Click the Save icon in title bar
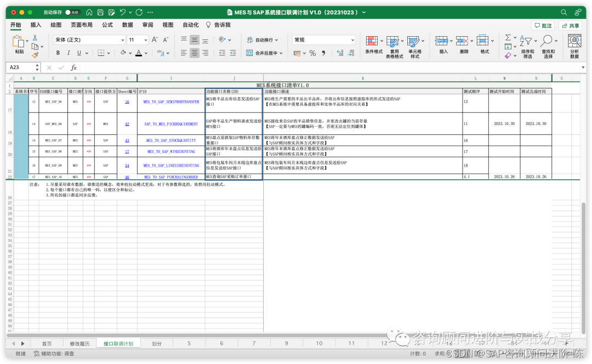The width and height of the screenshot is (592, 364). (100, 13)
